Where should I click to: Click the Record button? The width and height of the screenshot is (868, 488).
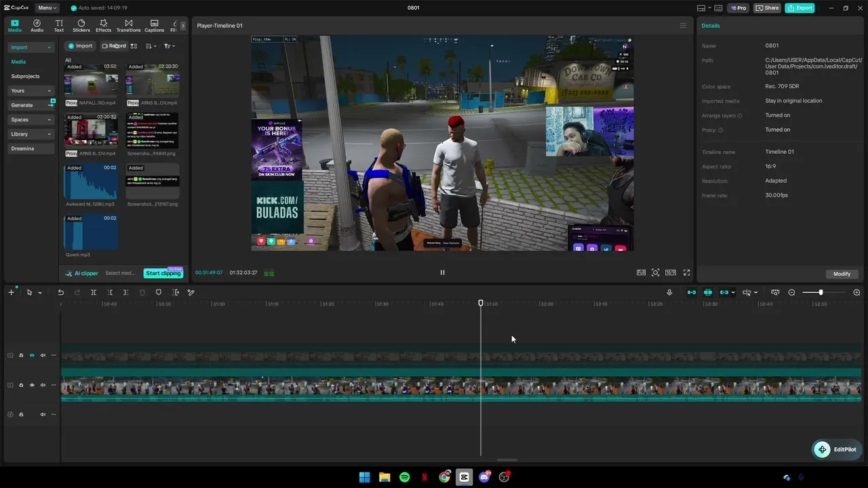(x=113, y=46)
